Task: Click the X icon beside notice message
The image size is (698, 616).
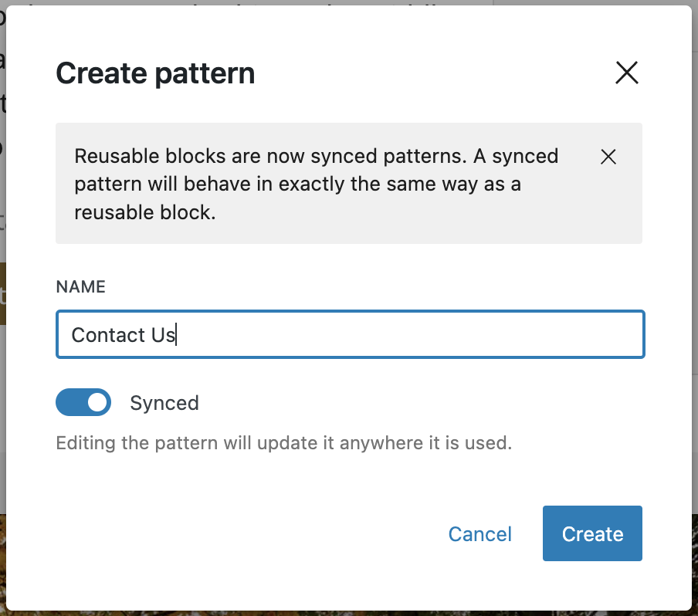Action: pos(608,157)
